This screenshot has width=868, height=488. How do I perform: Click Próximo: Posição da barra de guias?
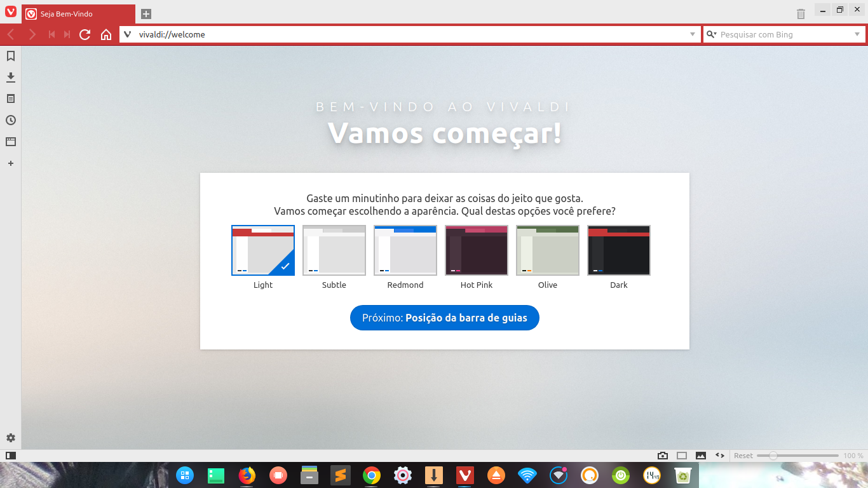pyautogui.click(x=445, y=318)
